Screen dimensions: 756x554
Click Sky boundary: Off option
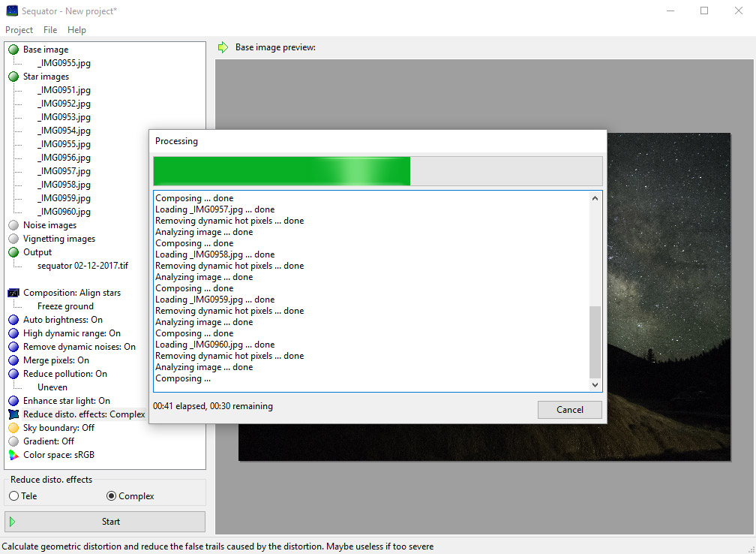[58, 428]
